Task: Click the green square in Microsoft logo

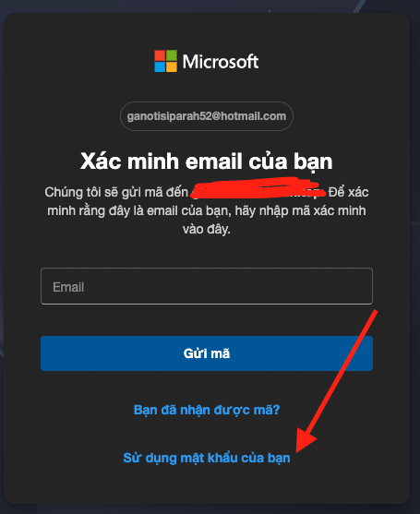Action: click(x=172, y=55)
